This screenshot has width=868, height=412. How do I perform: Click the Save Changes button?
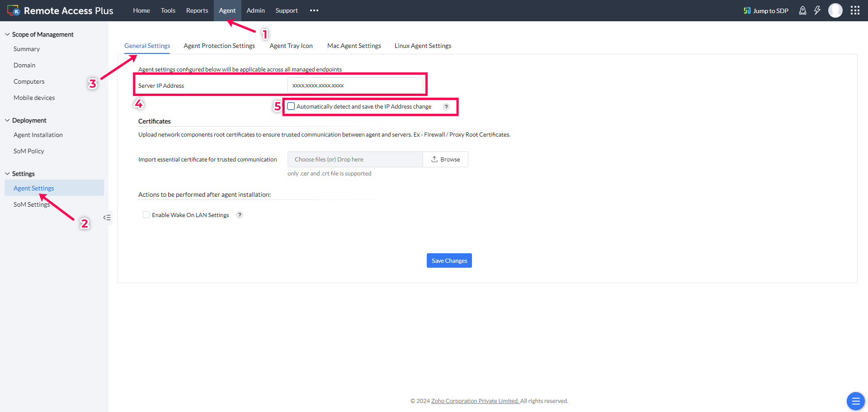pyautogui.click(x=449, y=260)
